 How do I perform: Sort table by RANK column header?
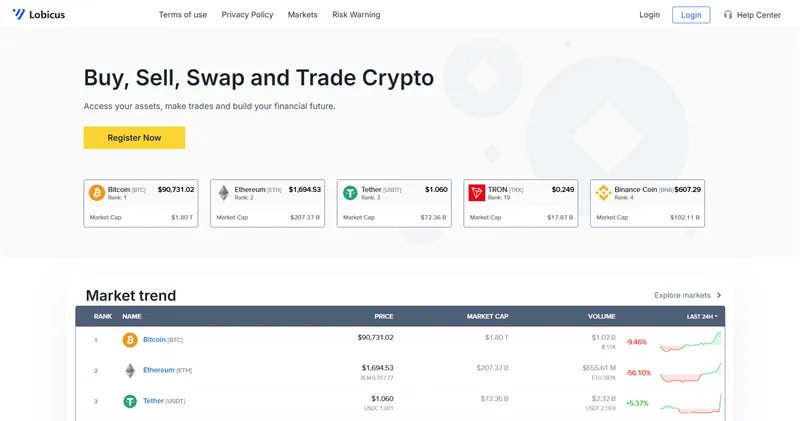pyautogui.click(x=103, y=316)
